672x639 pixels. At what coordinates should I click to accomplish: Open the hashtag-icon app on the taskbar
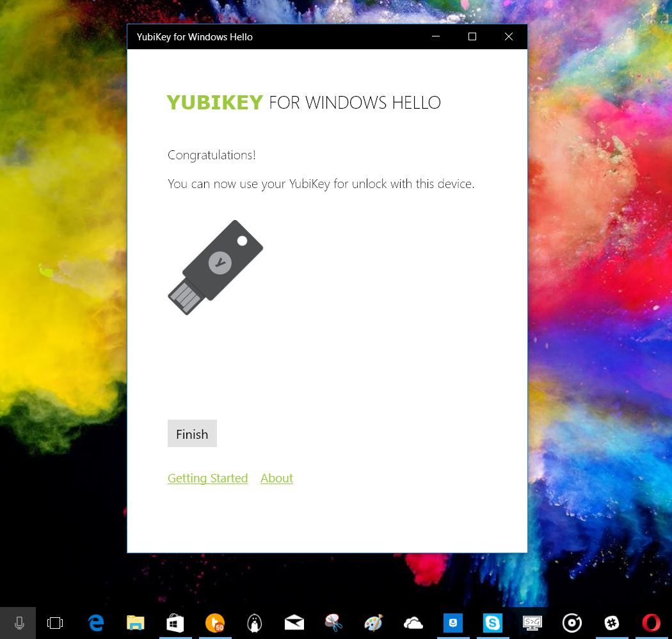611,622
